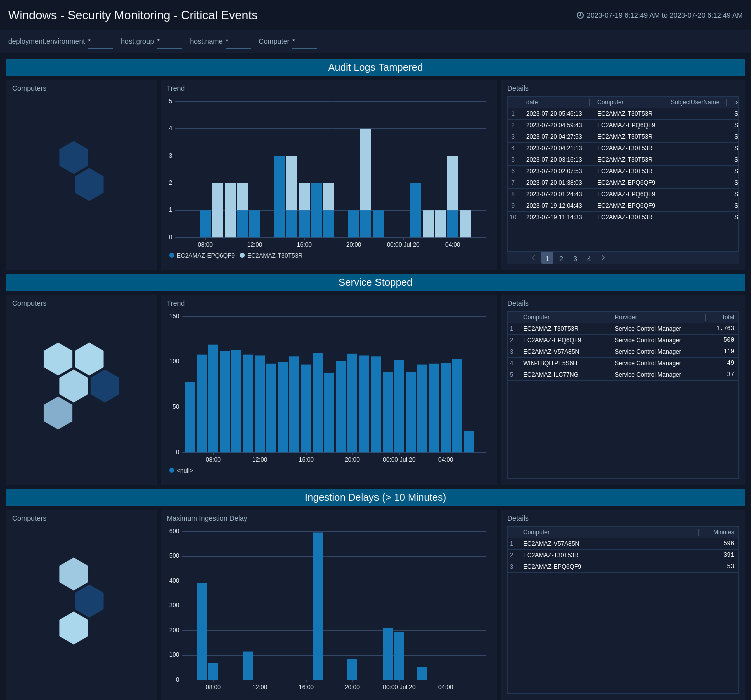Select page 1 of Audit Logs details

[x=547, y=258]
